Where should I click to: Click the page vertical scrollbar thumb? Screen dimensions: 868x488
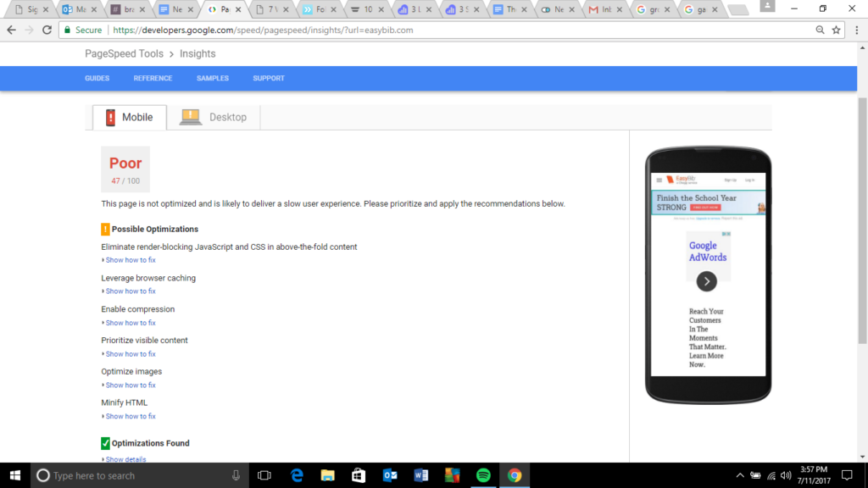(x=862, y=220)
